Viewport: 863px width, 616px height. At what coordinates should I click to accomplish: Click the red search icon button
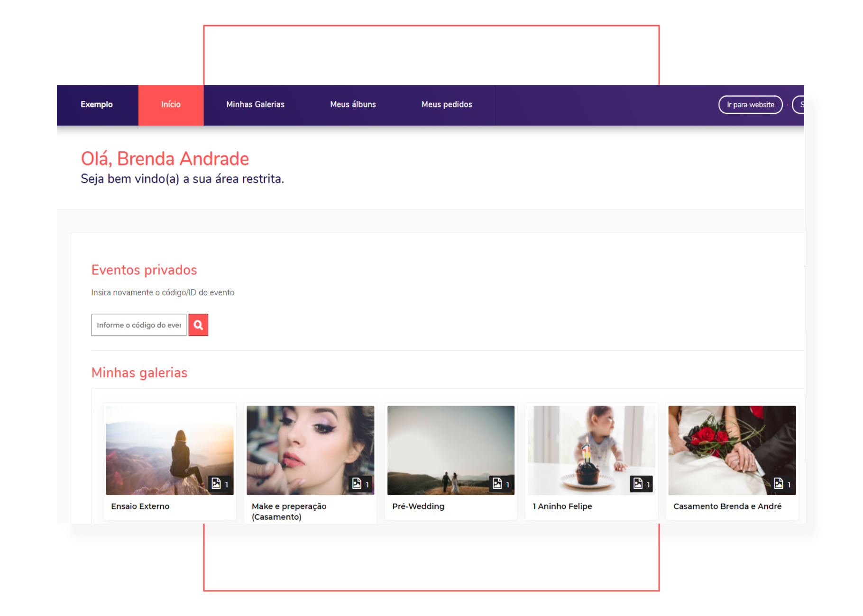pos(198,325)
